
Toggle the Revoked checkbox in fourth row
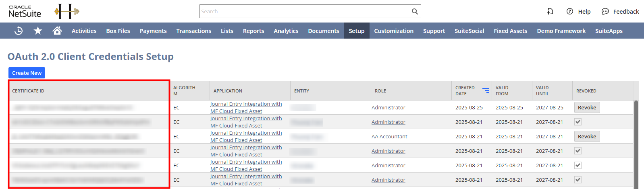click(578, 151)
